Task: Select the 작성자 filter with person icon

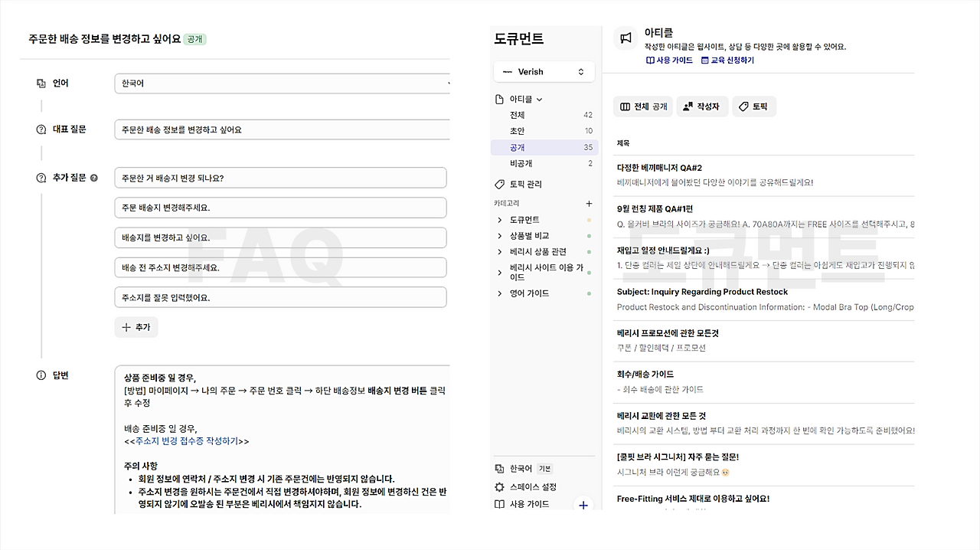Action: 702,106
